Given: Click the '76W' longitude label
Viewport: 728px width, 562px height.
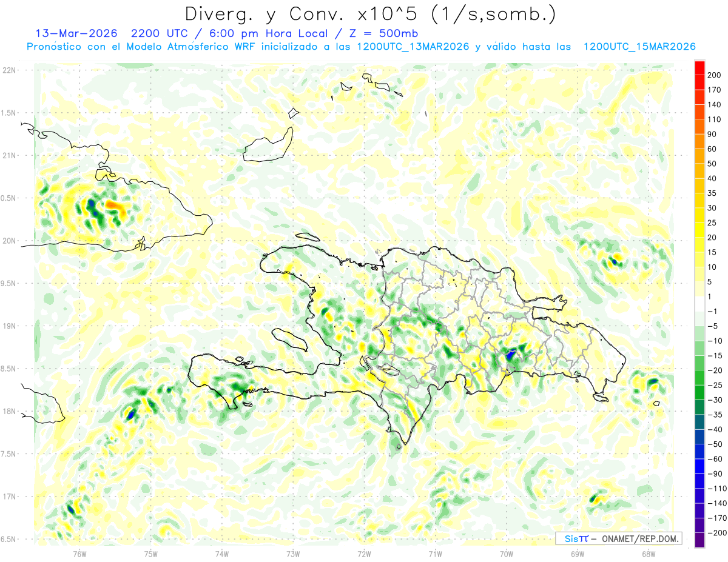Looking at the screenshot, I should pyautogui.click(x=79, y=554).
